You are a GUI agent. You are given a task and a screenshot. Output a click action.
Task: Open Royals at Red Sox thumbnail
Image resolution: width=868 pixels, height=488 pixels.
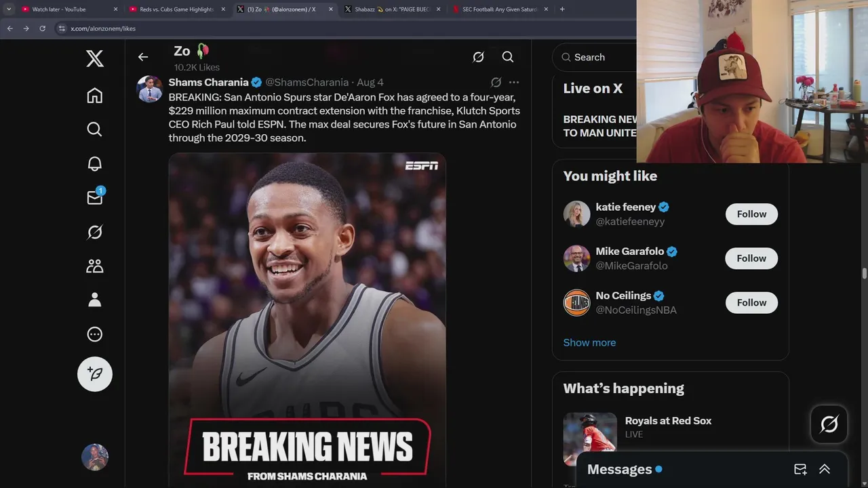click(590, 439)
